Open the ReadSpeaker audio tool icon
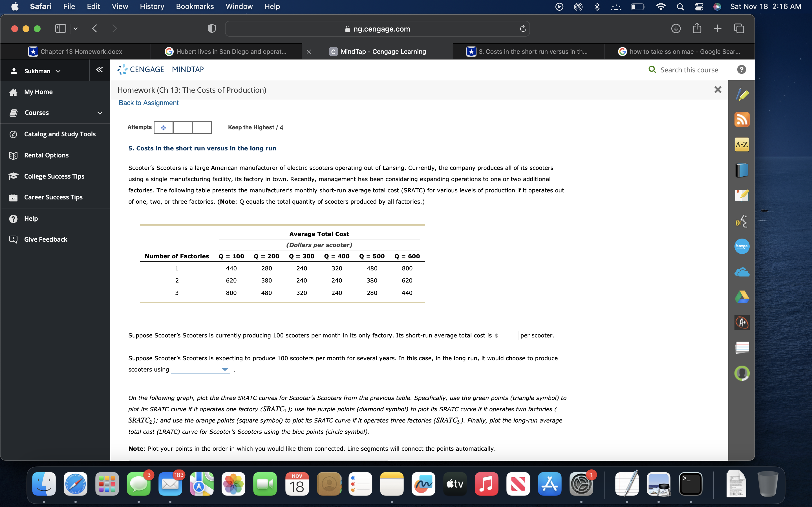 tap(742, 221)
